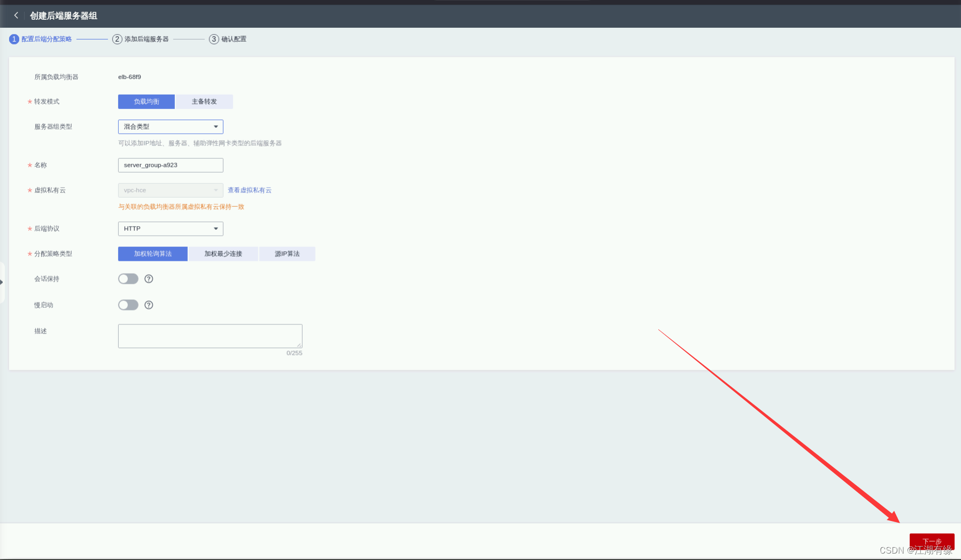Select 加权最少连接 strategy
961x560 pixels.
pyautogui.click(x=223, y=254)
